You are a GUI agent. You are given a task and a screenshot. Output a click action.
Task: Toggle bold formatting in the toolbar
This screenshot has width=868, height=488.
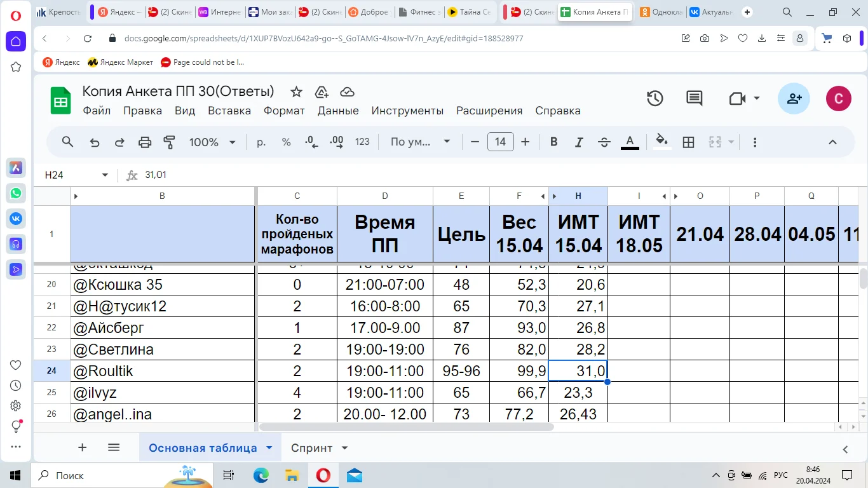coord(553,142)
